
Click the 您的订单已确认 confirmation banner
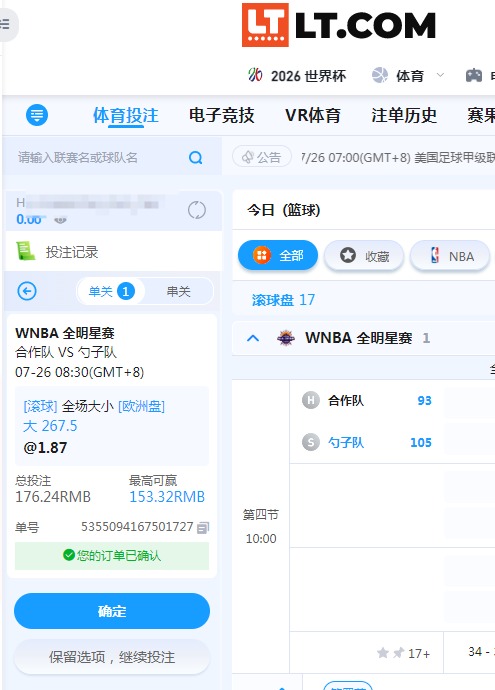tap(112, 556)
